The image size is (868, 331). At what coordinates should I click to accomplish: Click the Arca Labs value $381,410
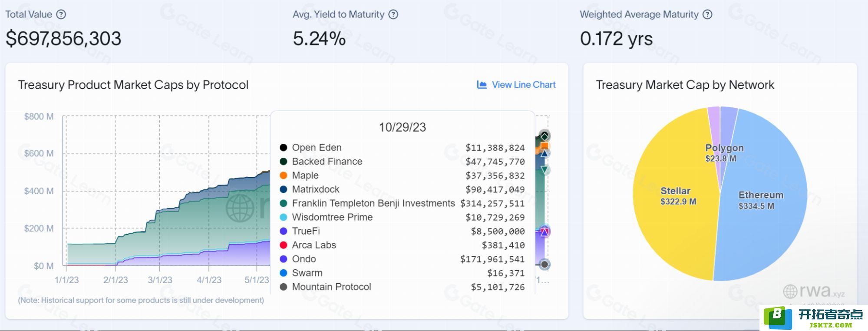(503, 245)
